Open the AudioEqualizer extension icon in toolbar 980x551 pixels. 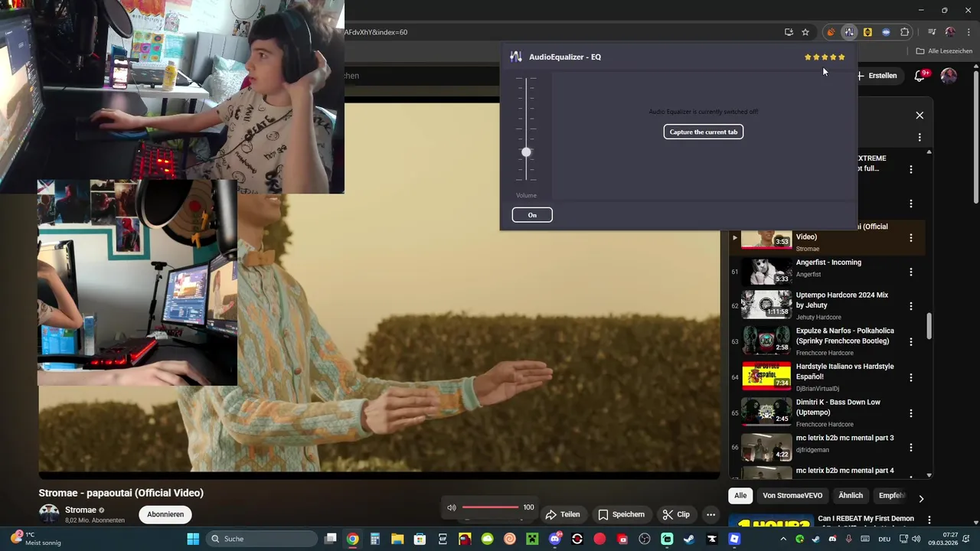tap(849, 32)
